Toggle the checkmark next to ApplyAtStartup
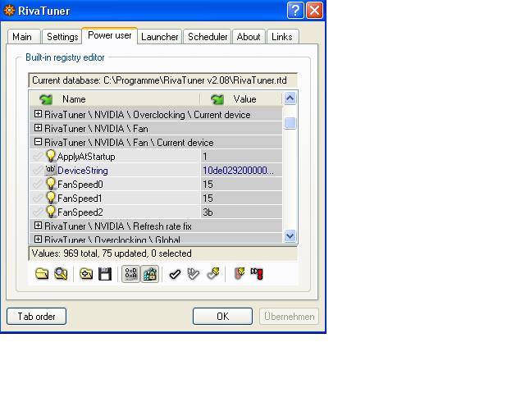 click(38, 157)
